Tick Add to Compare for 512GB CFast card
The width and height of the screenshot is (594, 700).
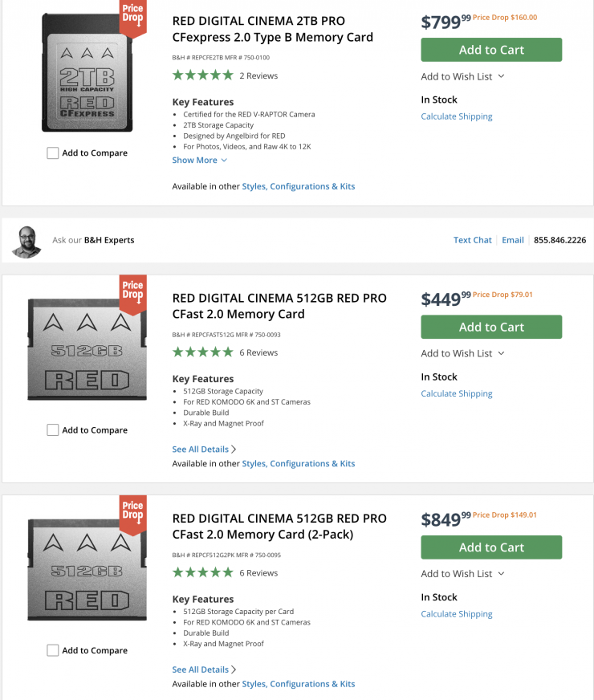click(53, 430)
